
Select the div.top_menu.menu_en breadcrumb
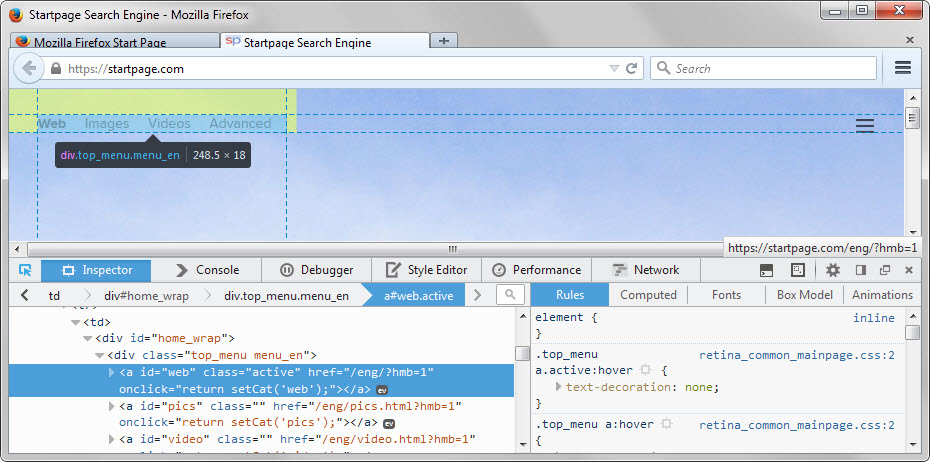pos(286,295)
